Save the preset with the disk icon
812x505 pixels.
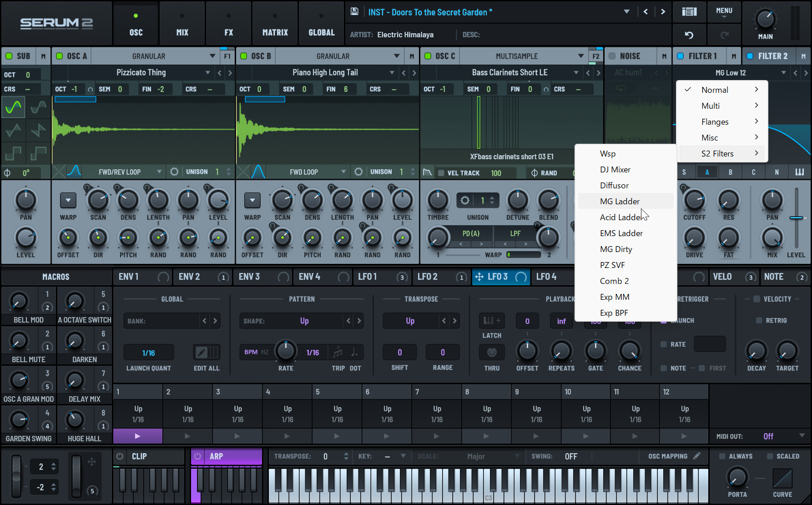[354, 12]
